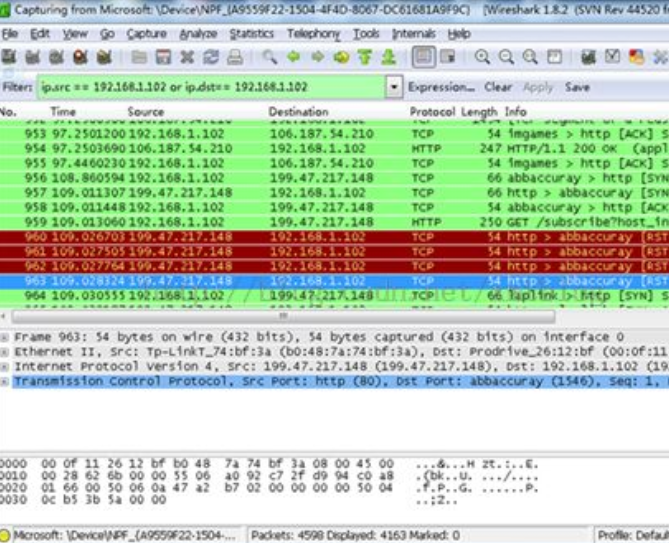The image size is (669, 547).
Task: Open the Statistics menu
Action: [251, 34]
